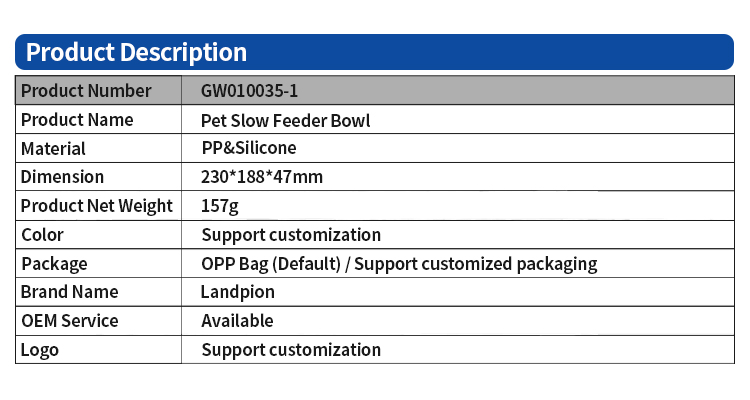The height and width of the screenshot is (400, 750).
Task: Select the Dimension label cell
Action: pos(63,177)
